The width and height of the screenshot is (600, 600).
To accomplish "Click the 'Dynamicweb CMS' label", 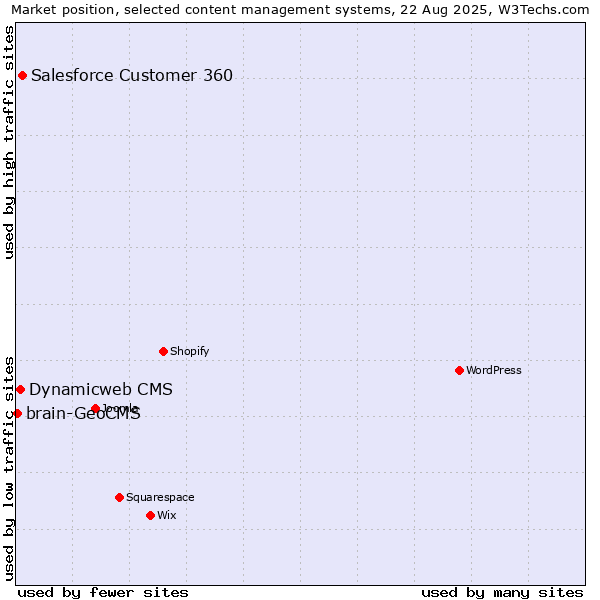I will (x=101, y=390).
